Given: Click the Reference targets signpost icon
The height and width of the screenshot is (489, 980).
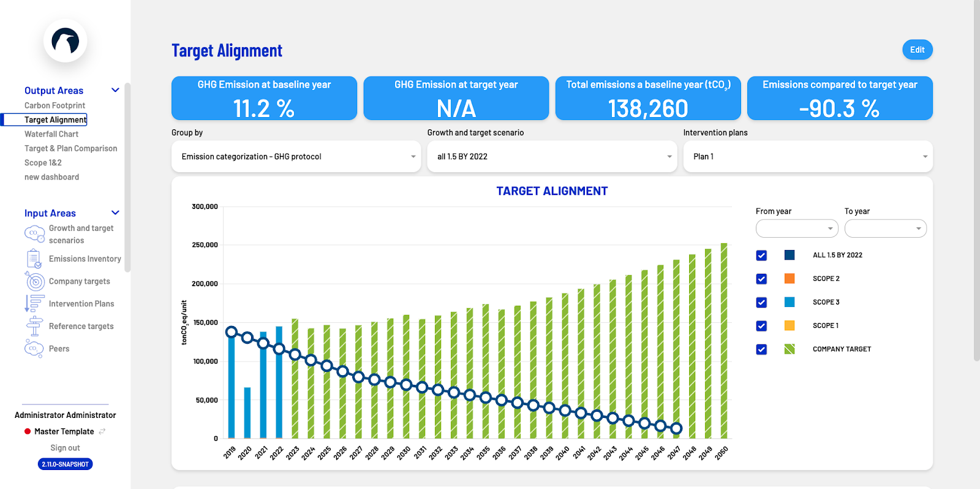Looking at the screenshot, I should tap(34, 326).
